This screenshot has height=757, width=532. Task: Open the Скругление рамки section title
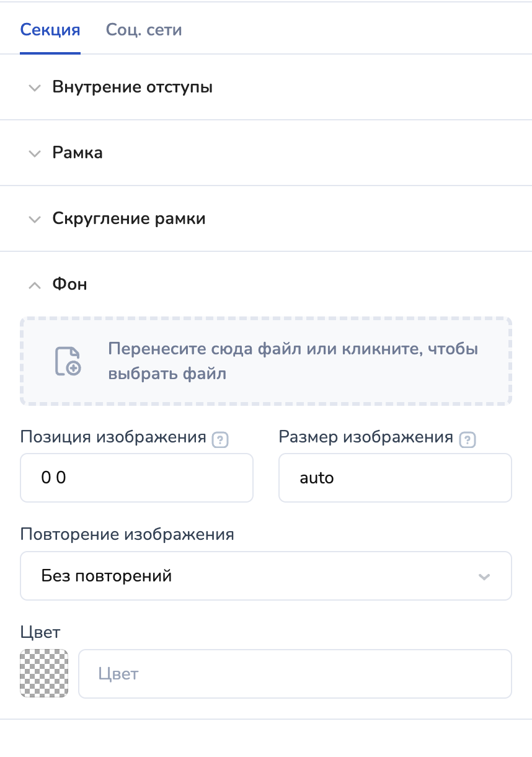129,218
